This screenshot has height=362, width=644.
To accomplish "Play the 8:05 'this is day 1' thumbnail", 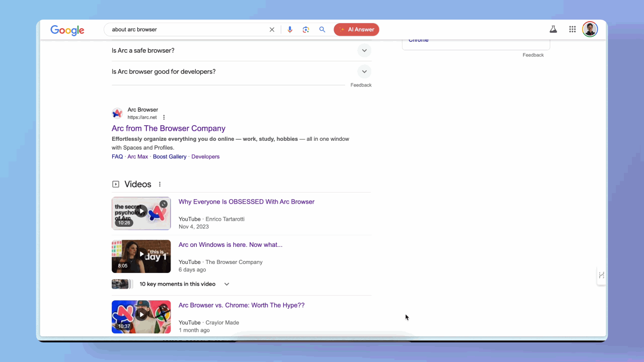I will point(141,256).
